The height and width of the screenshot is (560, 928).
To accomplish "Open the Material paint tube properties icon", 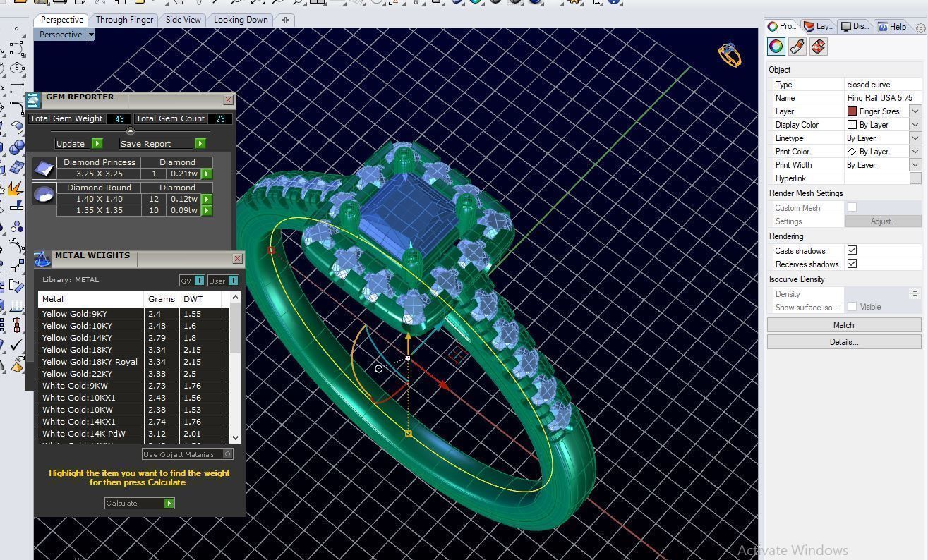I will [x=797, y=47].
